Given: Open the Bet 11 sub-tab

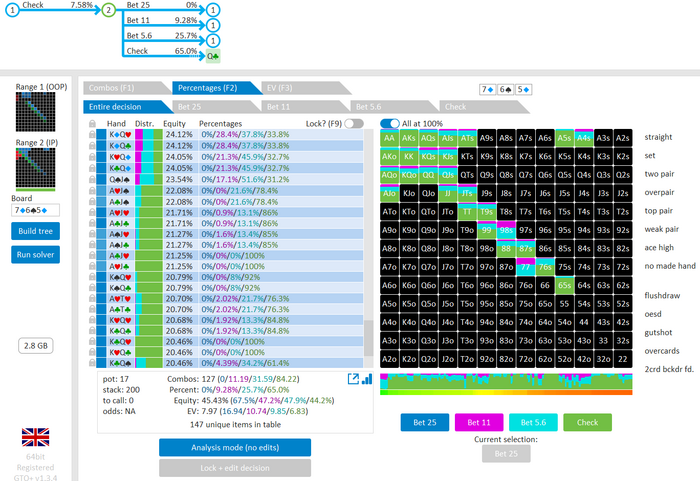Looking at the screenshot, I should [304, 107].
